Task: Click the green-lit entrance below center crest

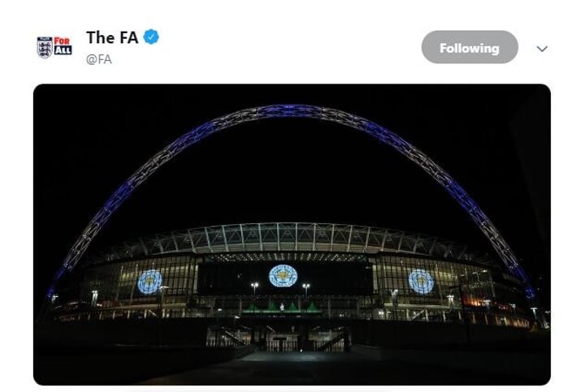Action: click(283, 307)
